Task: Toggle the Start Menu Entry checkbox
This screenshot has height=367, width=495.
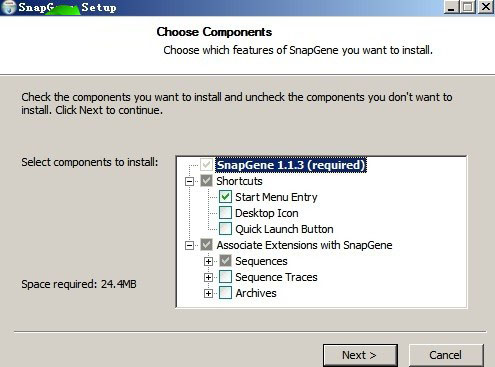Action: pyautogui.click(x=225, y=197)
